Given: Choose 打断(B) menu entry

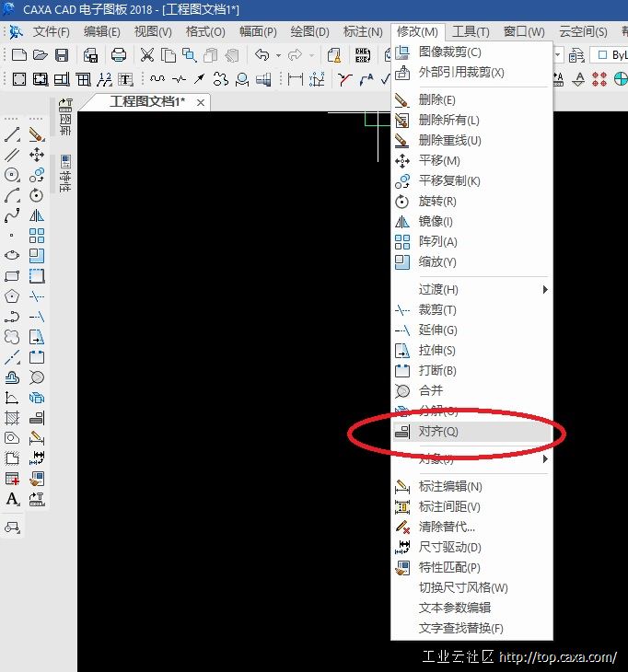Looking at the screenshot, I should 472,371.
